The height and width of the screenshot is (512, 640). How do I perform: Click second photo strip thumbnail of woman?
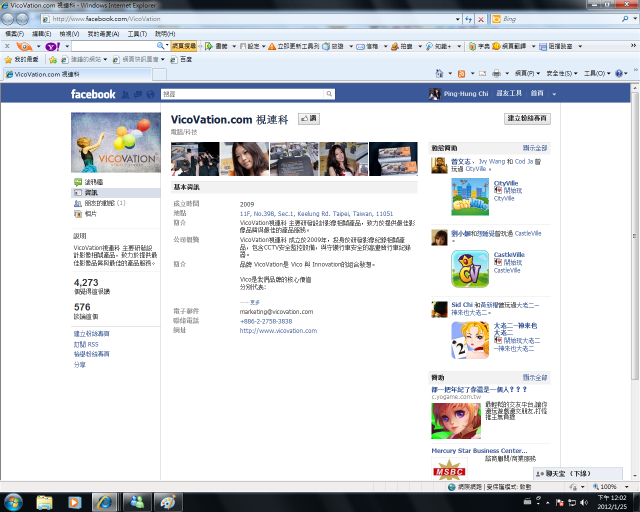coord(244,159)
